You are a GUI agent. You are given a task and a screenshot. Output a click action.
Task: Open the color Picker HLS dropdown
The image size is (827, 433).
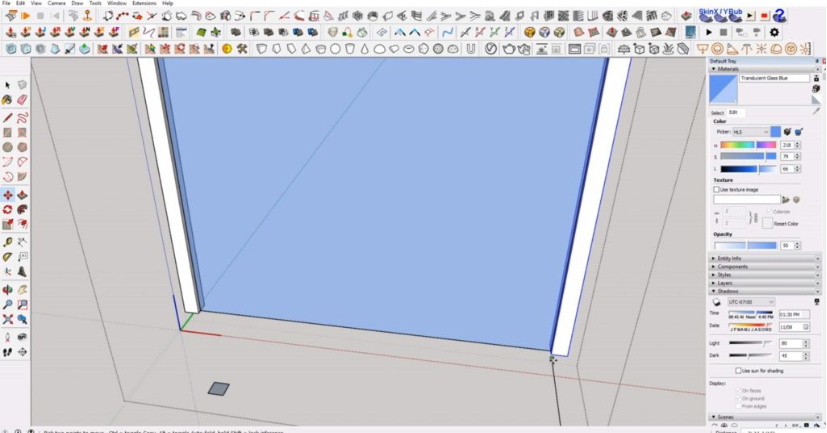750,132
